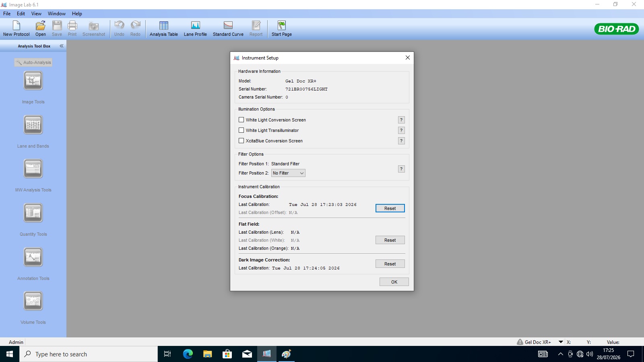
Task: Click the Open file toolbar icon
Action: (41, 29)
